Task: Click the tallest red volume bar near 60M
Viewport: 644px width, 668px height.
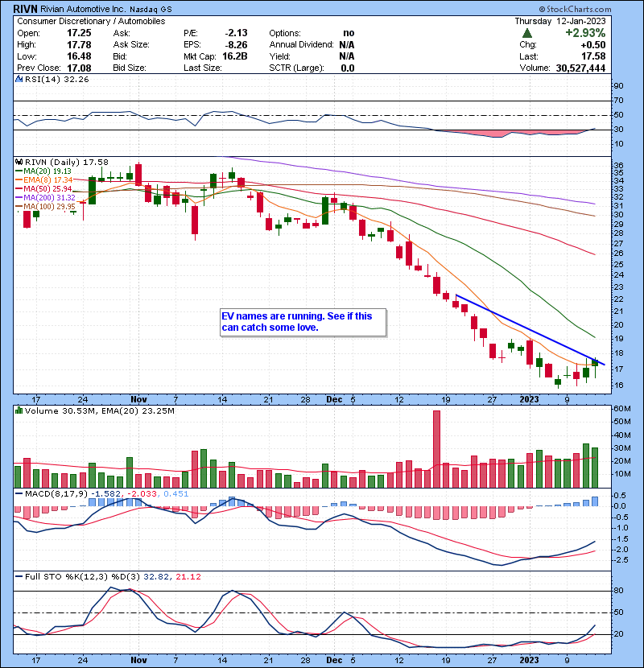Action: click(436, 449)
